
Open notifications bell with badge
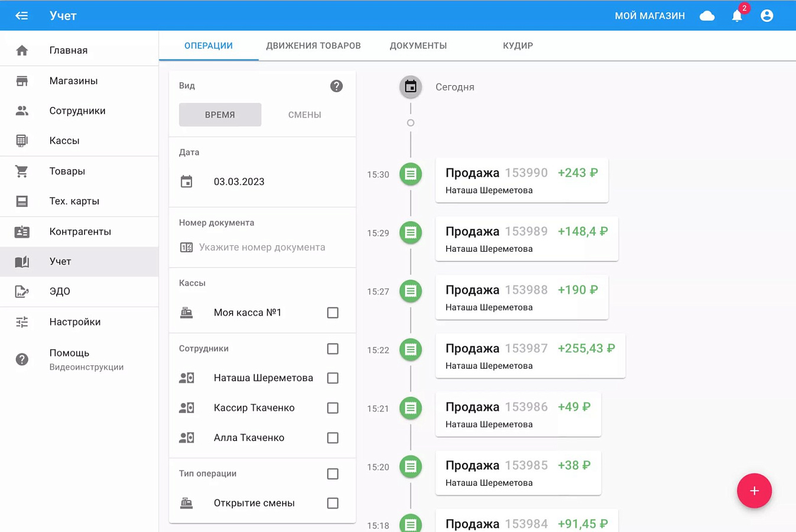(737, 16)
